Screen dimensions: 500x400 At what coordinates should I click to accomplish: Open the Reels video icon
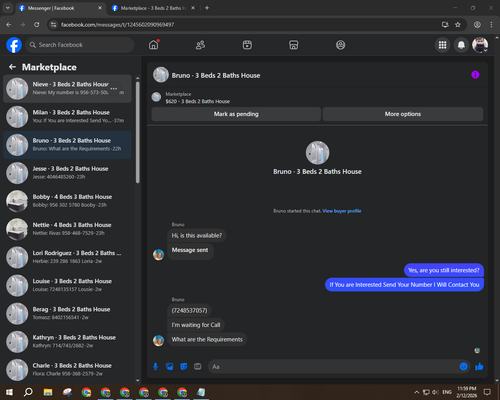pyautogui.click(x=247, y=45)
